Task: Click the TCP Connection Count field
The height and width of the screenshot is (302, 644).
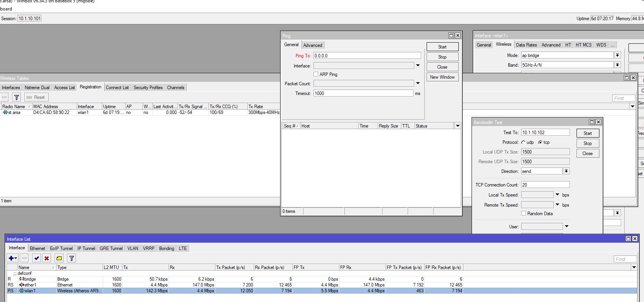Action: click(546, 185)
